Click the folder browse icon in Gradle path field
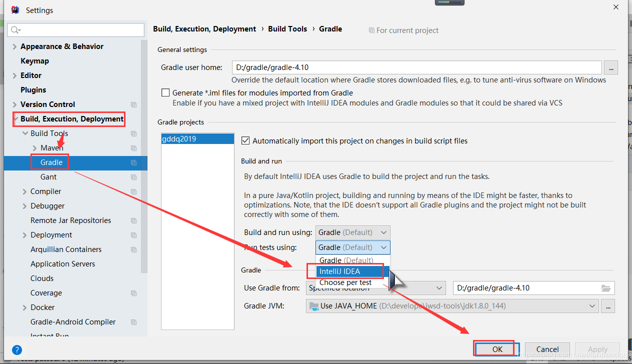Viewport: 632px width, 364px height. point(606,288)
